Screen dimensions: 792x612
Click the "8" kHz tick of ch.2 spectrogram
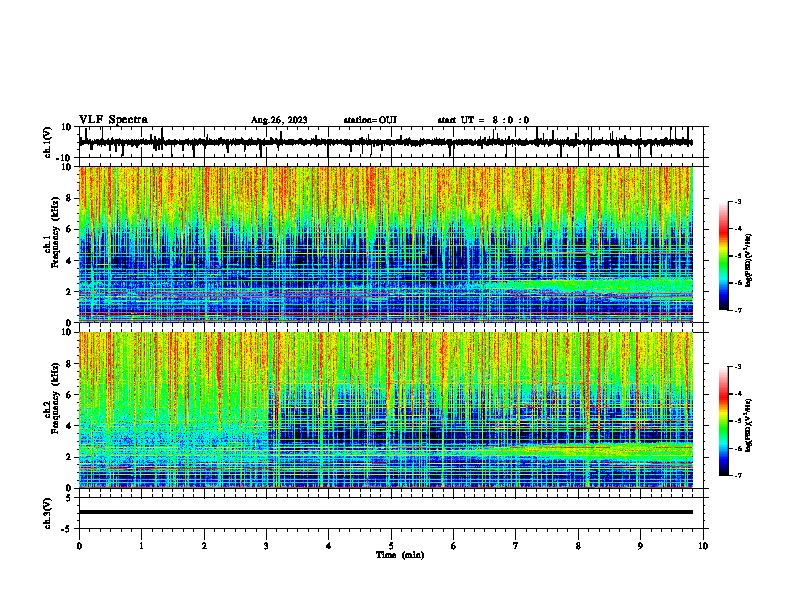click(x=69, y=364)
